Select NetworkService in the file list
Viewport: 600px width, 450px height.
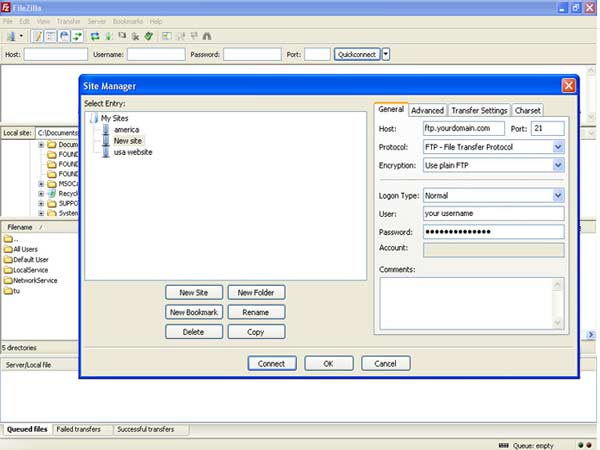click(x=35, y=280)
